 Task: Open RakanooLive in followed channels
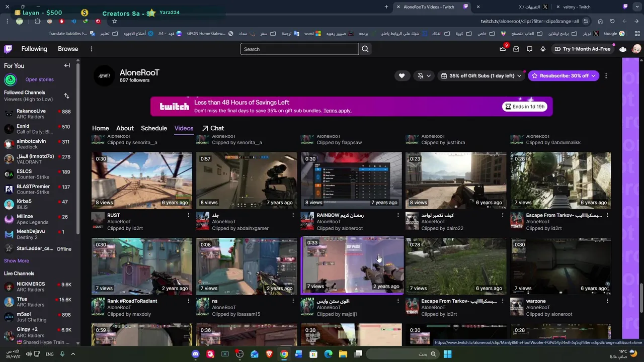[38, 114]
